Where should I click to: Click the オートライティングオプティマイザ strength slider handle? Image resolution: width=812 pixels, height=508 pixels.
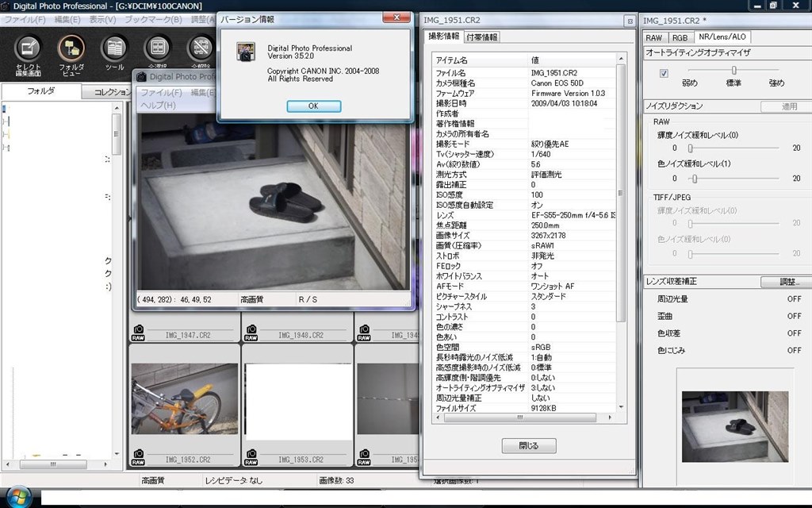tap(733, 70)
